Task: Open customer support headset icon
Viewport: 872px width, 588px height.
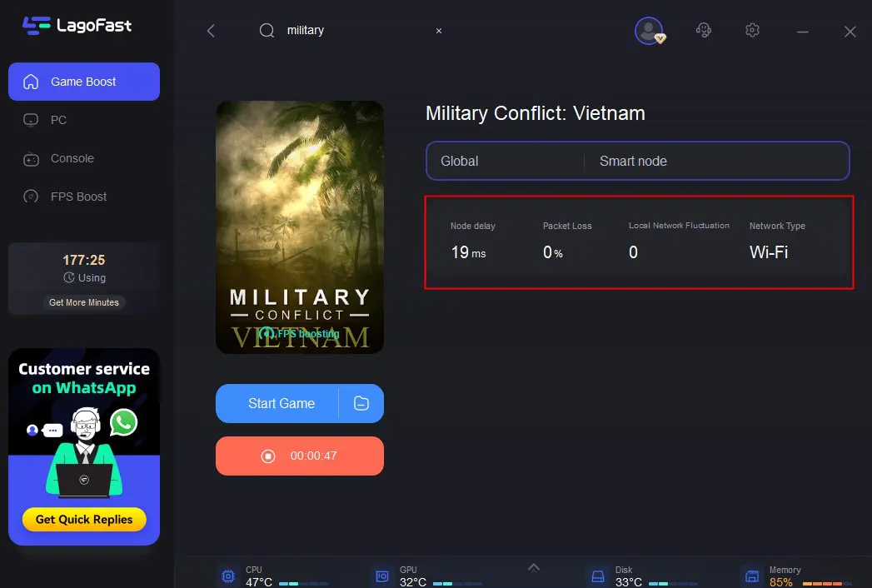Action: pos(704,30)
